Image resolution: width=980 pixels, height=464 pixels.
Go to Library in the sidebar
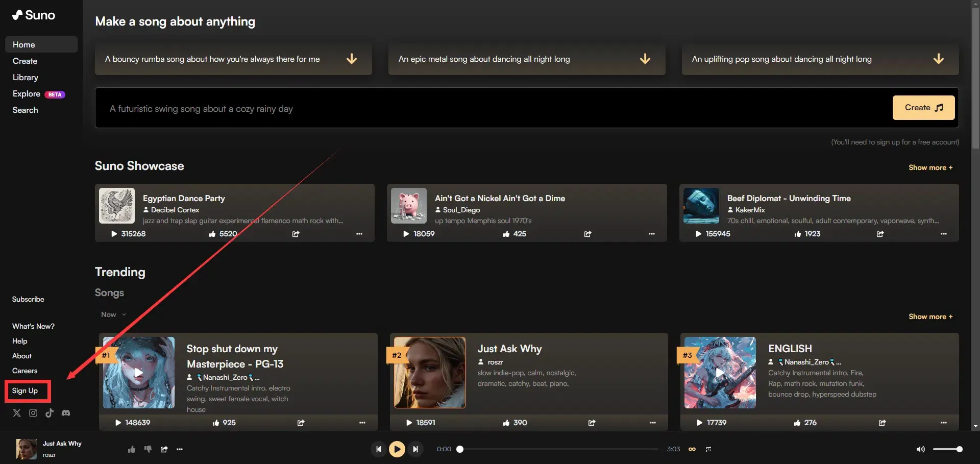click(x=26, y=78)
